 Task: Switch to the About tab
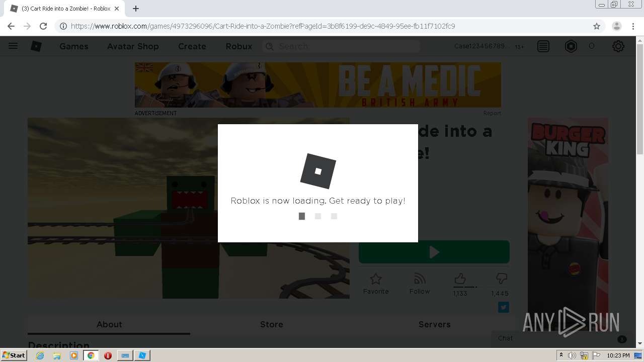[109, 325]
